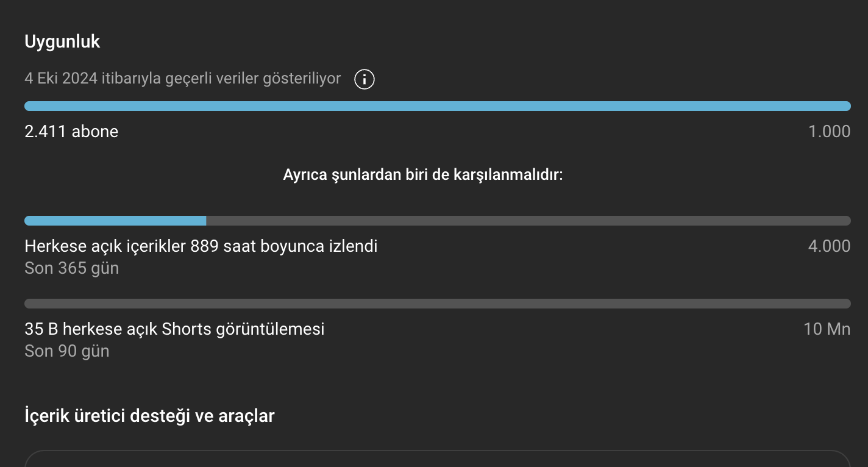This screenshot has height=467, width=868.
Task: Click the full blue subscriber progress bar
Action: pyautogui.click(x=437, y=106)
